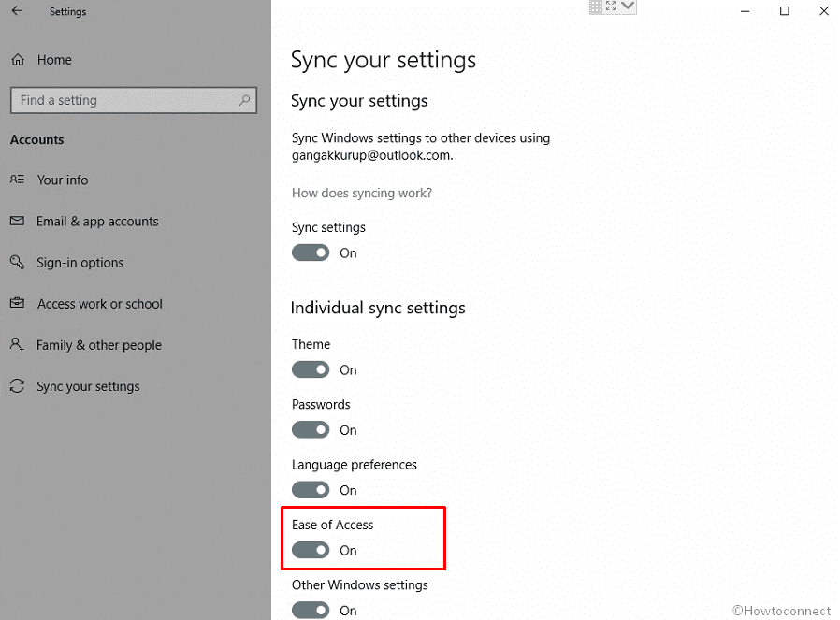Screen dimensions: 840x620
Task: Click the sync arrows icon beside Sync your settings
Action: pyautogui.click(x=18, y=386)
